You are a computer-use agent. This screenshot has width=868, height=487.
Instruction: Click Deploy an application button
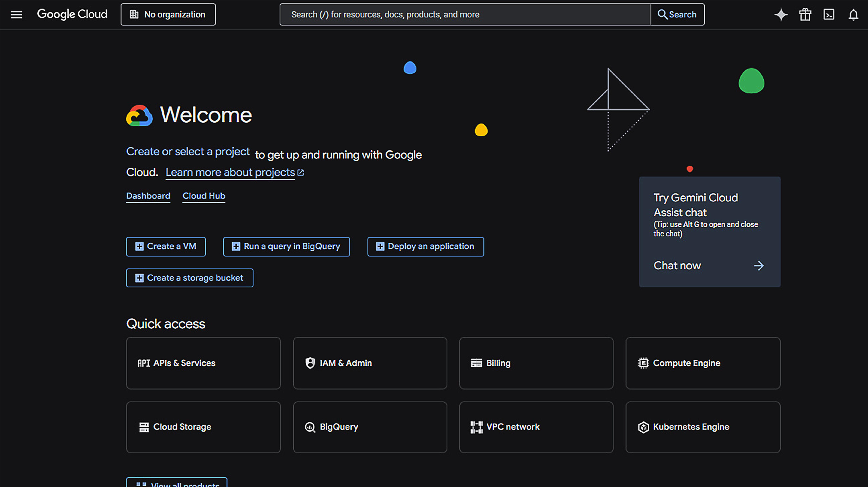425,247
